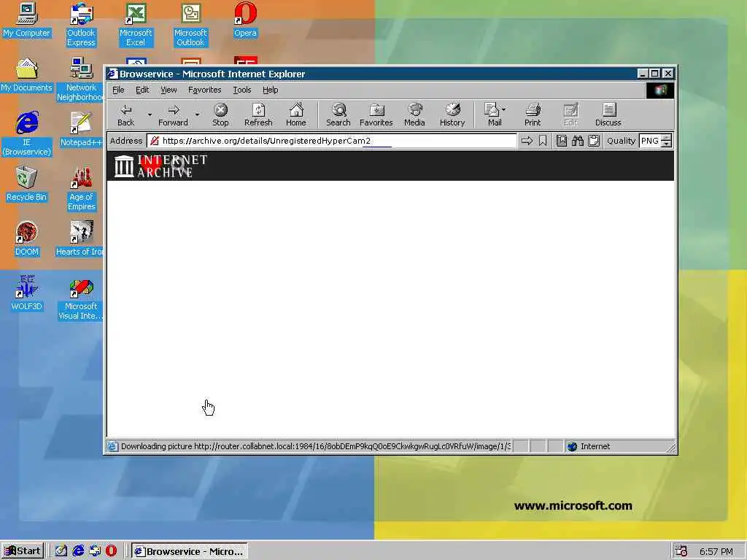Open the File menu
Screen dimensions: 747x560
pos(118,90)
